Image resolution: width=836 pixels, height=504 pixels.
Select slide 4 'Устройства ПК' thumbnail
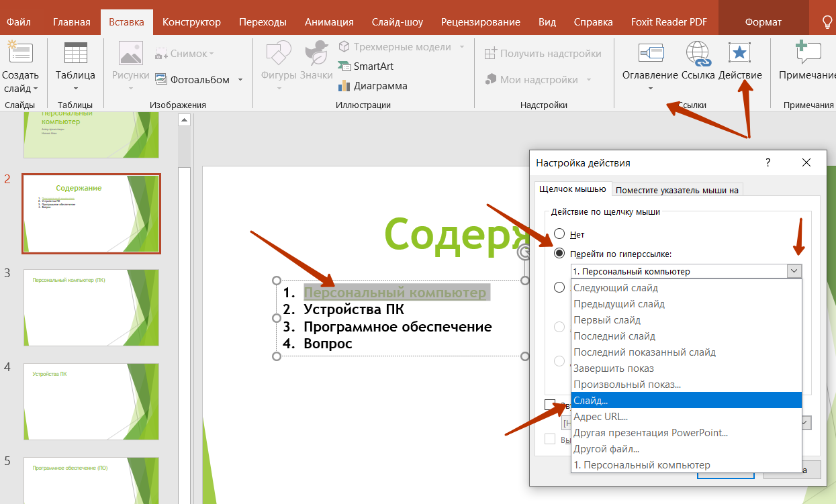[91, 401]
